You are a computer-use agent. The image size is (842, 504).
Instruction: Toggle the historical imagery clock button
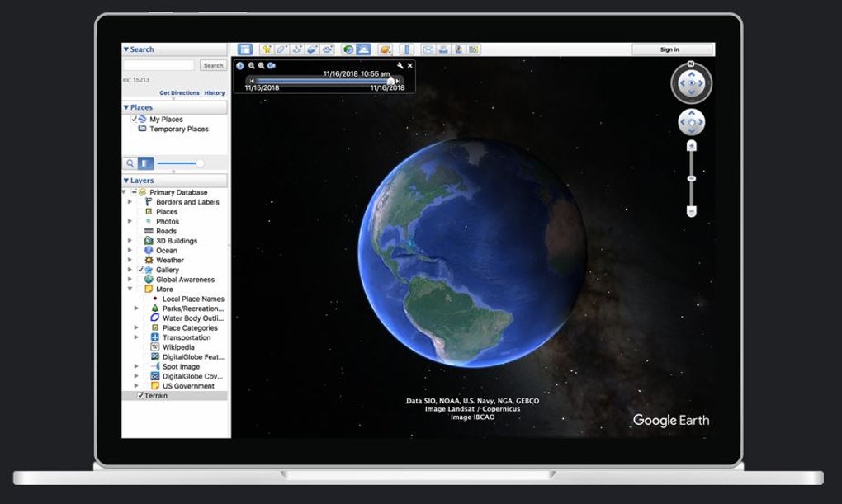[348, 49]
